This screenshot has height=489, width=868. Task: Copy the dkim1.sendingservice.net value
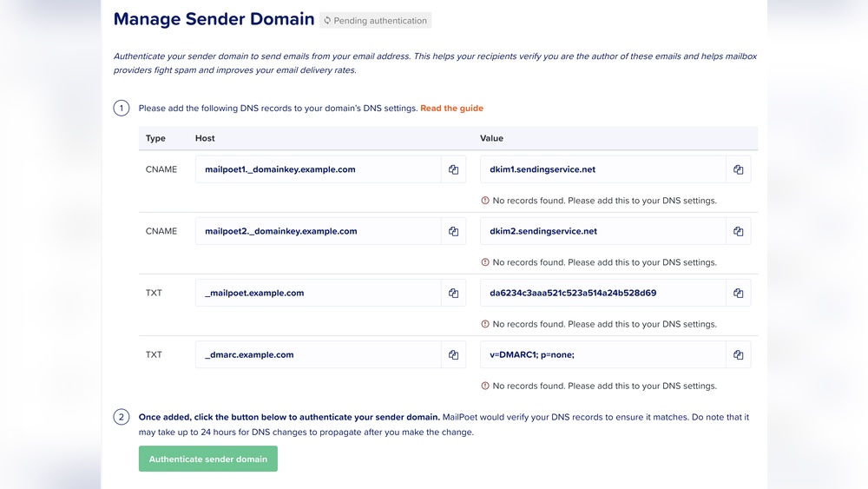tap(738, 169)
